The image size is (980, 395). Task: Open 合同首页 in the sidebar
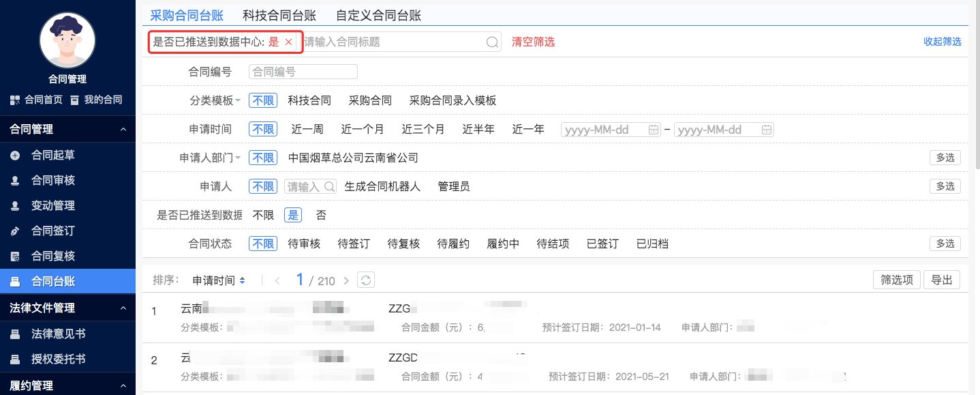tap(37, 100)
